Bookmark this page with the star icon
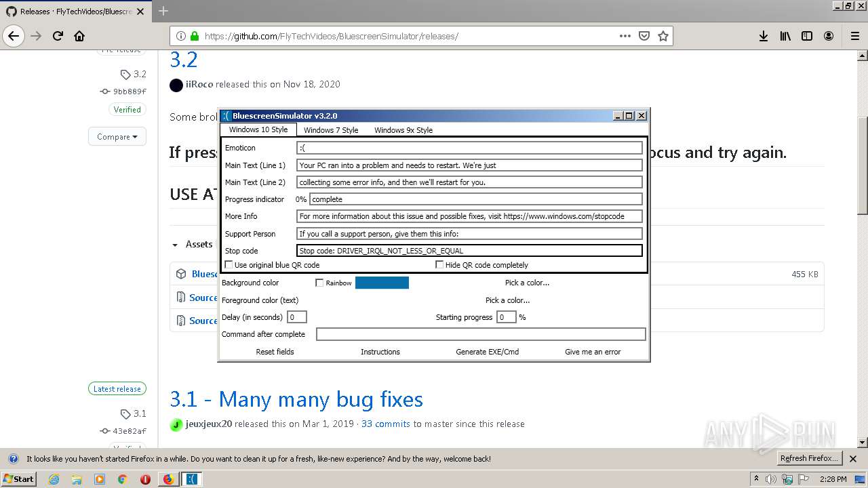The image size is (868, 488). 663,36
